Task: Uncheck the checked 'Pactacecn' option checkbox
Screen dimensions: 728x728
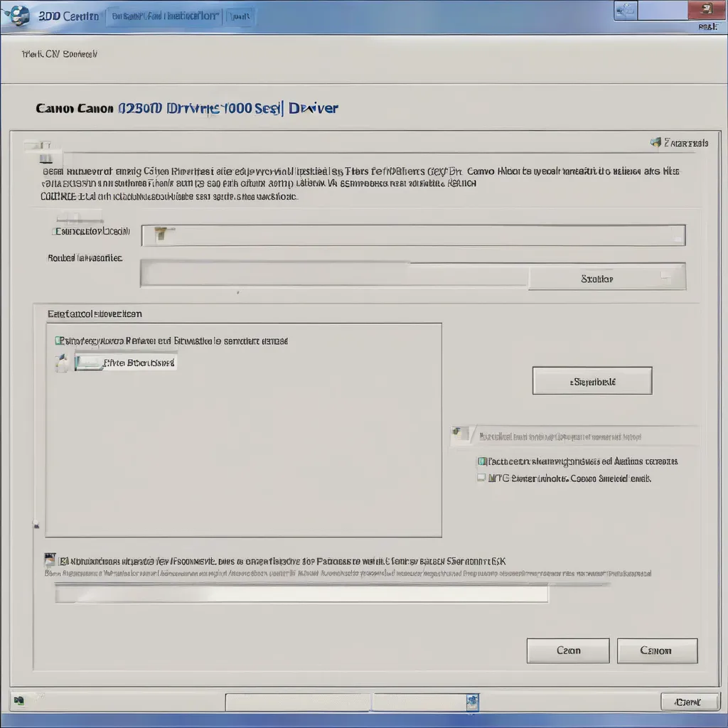Action: click(x=482, y=461)
